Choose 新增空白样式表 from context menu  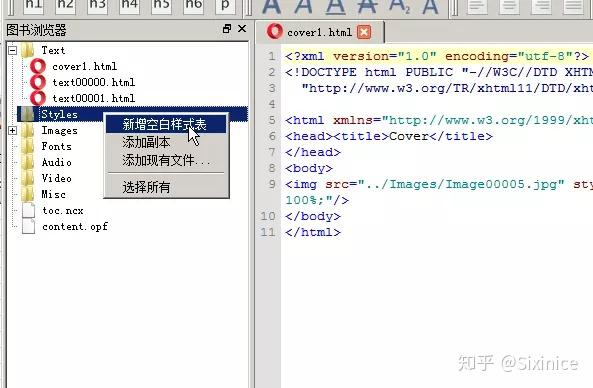166,124
